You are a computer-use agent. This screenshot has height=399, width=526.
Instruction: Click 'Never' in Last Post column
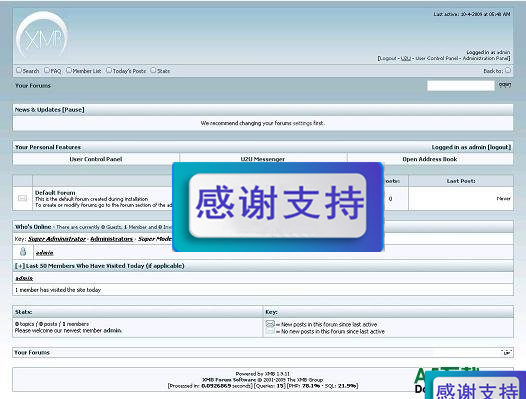click(504, 199)
